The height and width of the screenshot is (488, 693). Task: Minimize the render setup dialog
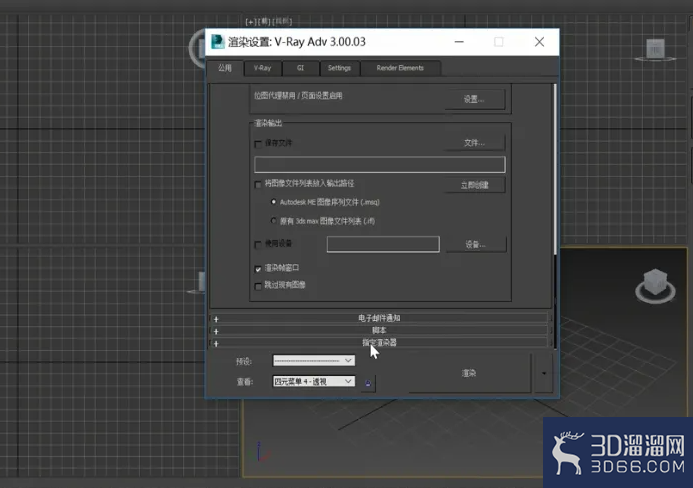459,42
